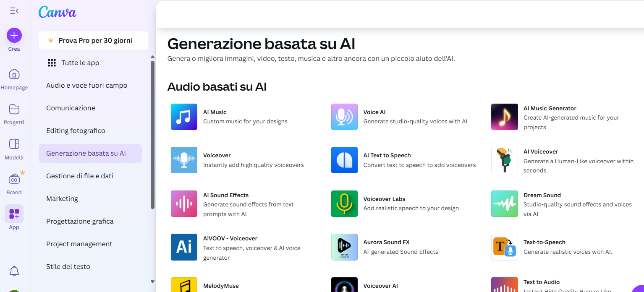Select Audio e voce fuori campo category
The width and height of the screenshot is (644, 292).
[x=90, y=86]
